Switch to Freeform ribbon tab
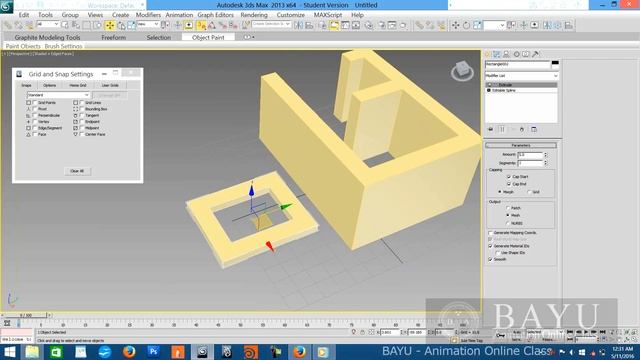 113,37
